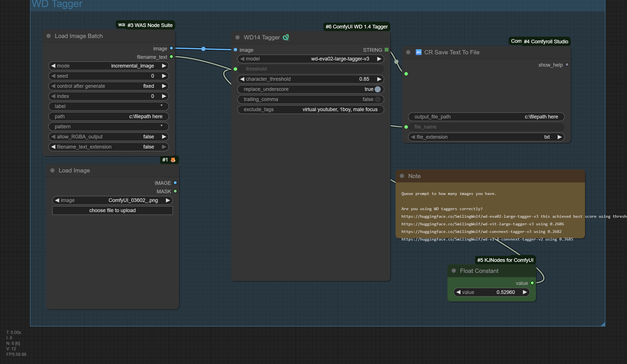
Task: Click the abc icon on CR Save Text node
Action: [x=418, y=52]
